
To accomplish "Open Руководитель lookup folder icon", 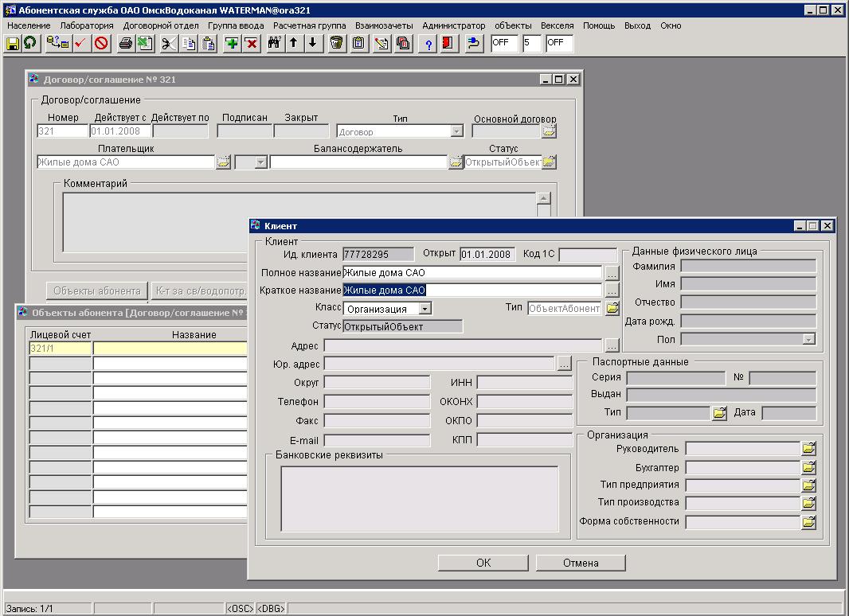I will (808, 449).
